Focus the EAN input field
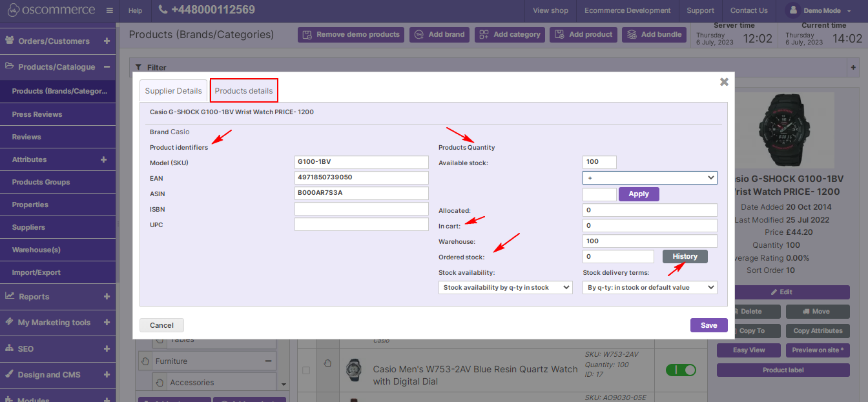This screenshot has width=868, height=402. [x=362, y=177]
